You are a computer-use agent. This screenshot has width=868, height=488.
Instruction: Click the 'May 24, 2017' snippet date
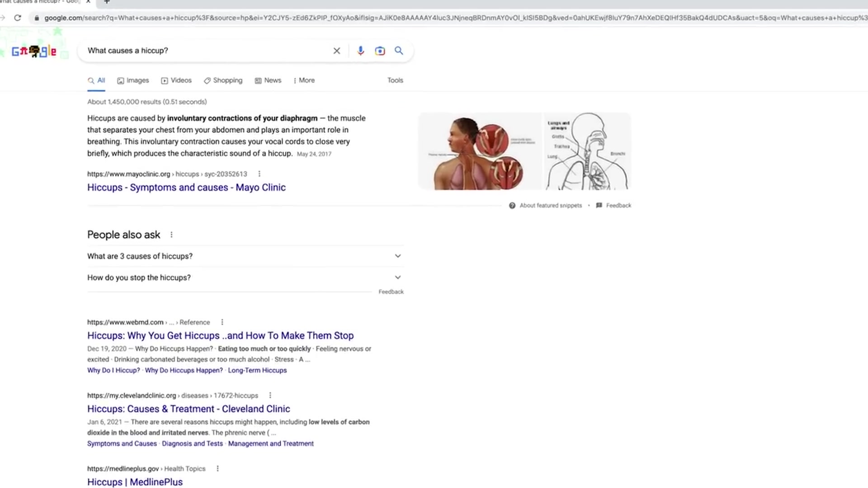[x=314, y=154]
